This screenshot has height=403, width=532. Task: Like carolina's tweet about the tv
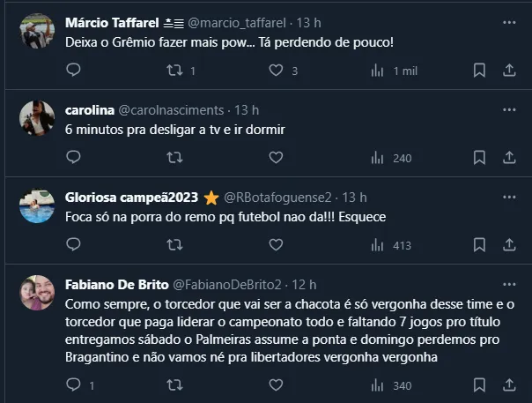276,158
